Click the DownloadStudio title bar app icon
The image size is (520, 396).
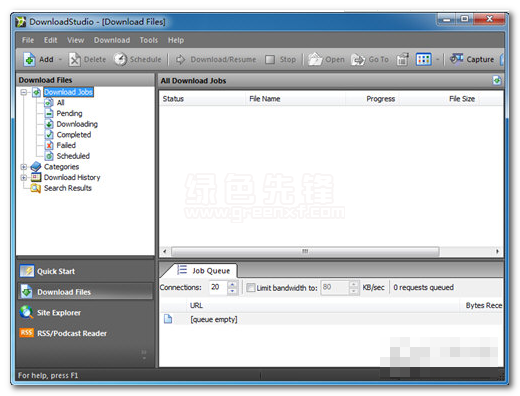(20, 22)
